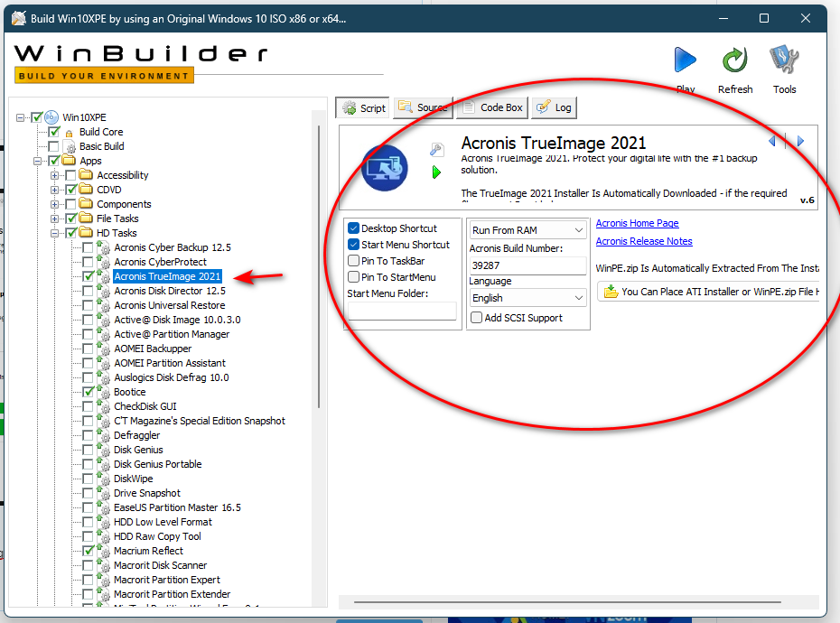Image resolution: width=840 pixels, height=623 pixels.
Task: Click the Apps folder icon
Action: coord(69,160)
